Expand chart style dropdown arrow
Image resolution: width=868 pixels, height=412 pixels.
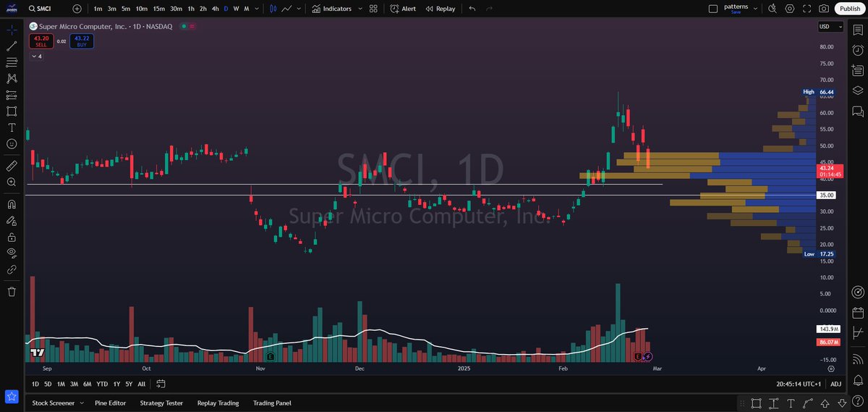click(299, 9)
